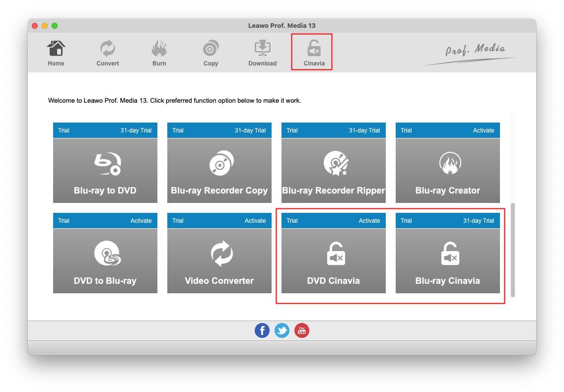The height and width of the screenshot is (392, 564).
Task: Launch the DVD to Blu-ray module
Action: pyautogui.click(x=105, y=261)
